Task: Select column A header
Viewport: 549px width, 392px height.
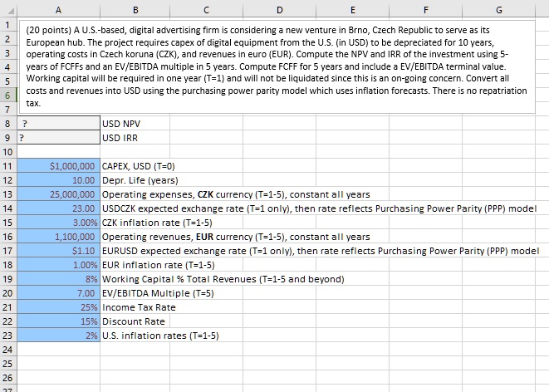Action: point(58,10)
